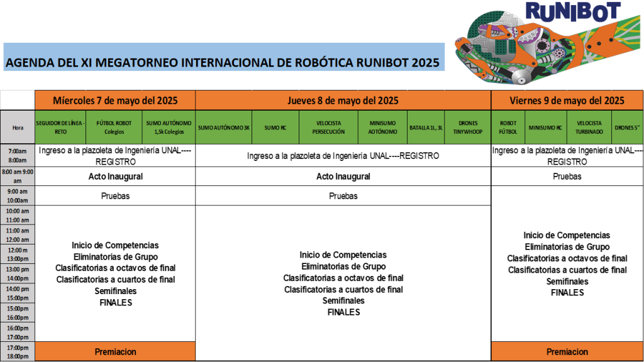Select the 'SEGUIDOR DE LÍNEA - RETO' category cell

(60, 128)
